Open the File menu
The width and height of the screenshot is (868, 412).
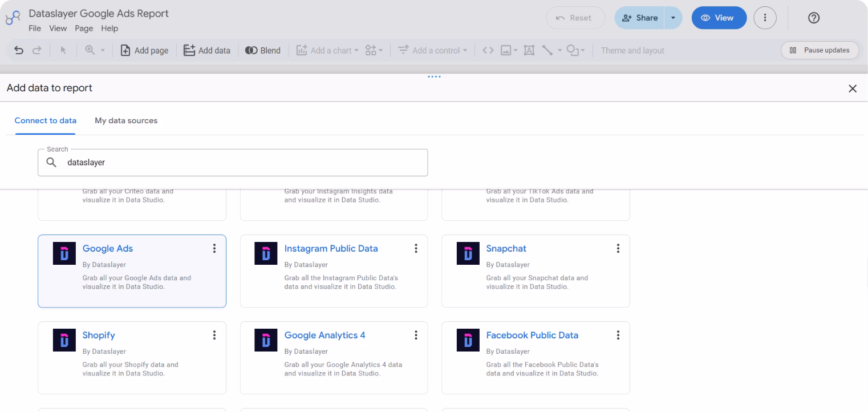tap(36, 29)
